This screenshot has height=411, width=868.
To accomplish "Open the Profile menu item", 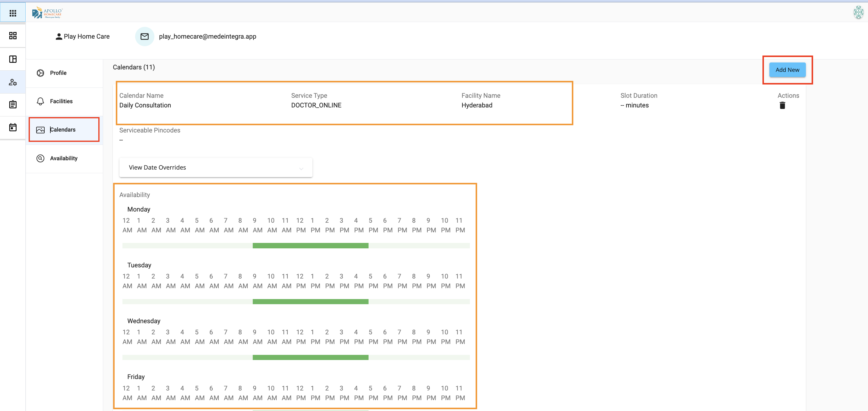I will click(x=58, y=73).
